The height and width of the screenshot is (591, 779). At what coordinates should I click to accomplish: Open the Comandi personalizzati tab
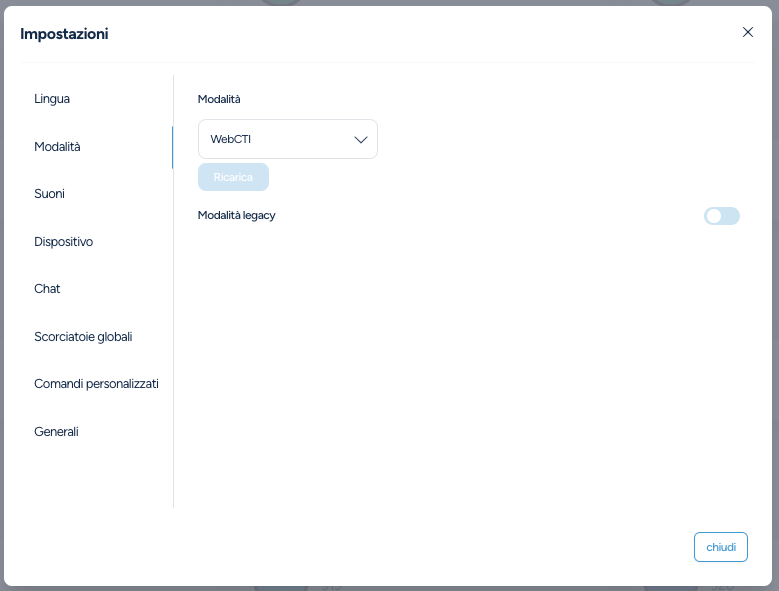pyautogui.click(x=96, y=384)
